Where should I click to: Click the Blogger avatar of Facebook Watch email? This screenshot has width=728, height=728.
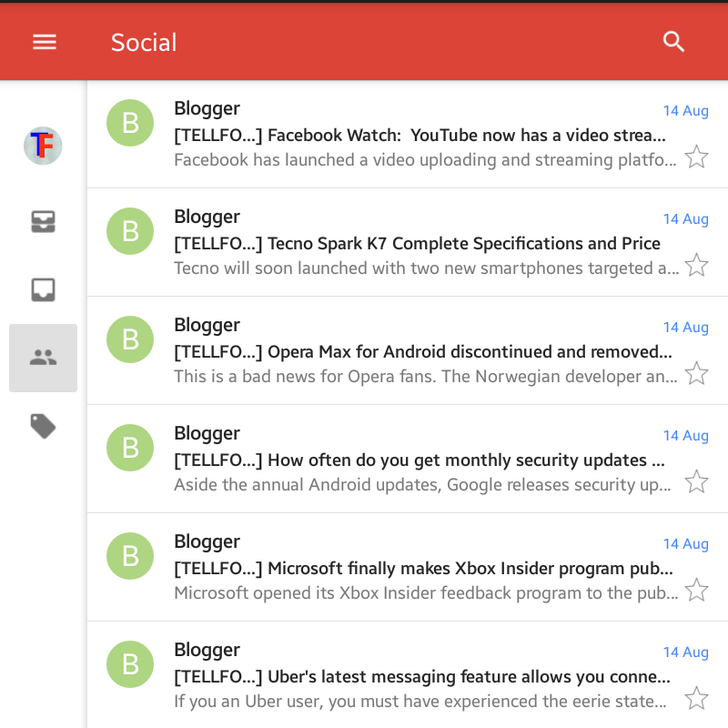tap(130, 123)
